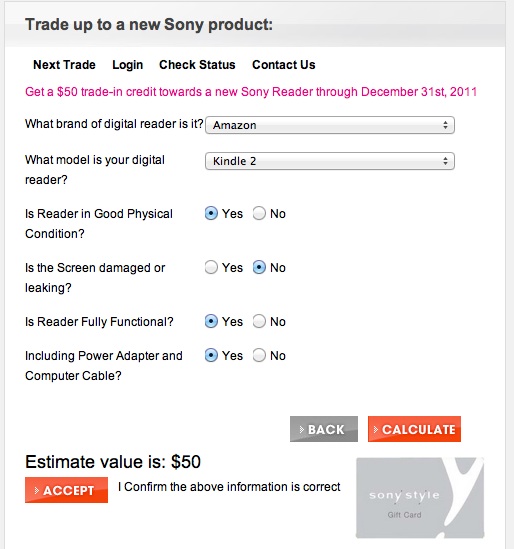Go to the Login page
The image size is (514, 549).
[127, 65]
